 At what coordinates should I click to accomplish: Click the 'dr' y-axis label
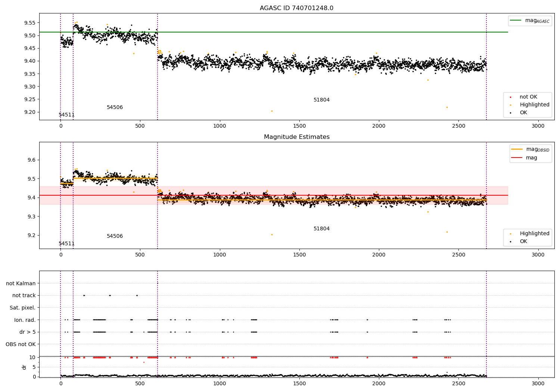pyautogui.click(x=24, y=367)
